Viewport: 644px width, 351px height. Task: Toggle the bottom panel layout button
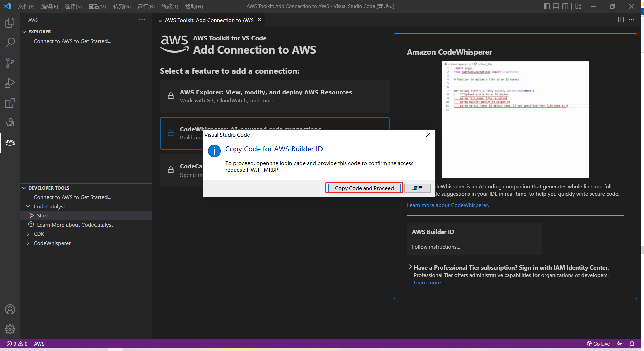coord(556,6)
